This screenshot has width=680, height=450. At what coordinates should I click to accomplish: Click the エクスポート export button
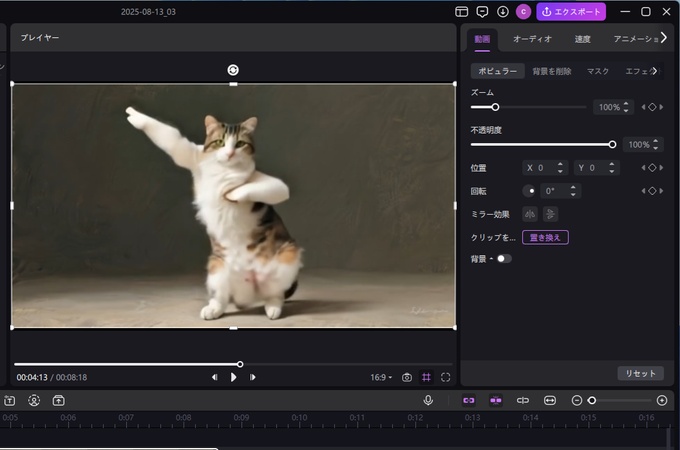[571, 12]
